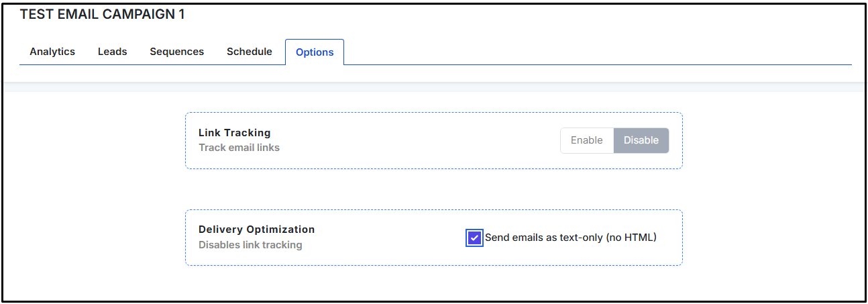Open the Schedule tab

pos(249,52)
